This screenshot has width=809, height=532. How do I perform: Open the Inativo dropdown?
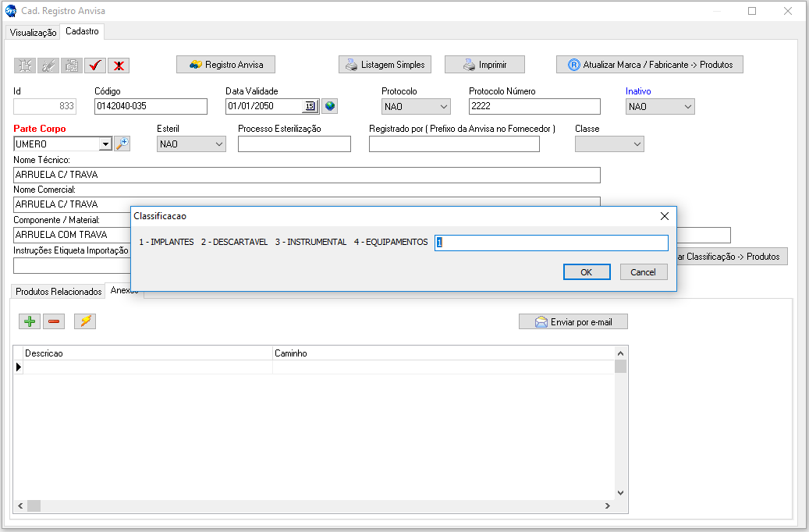[687, 107]
